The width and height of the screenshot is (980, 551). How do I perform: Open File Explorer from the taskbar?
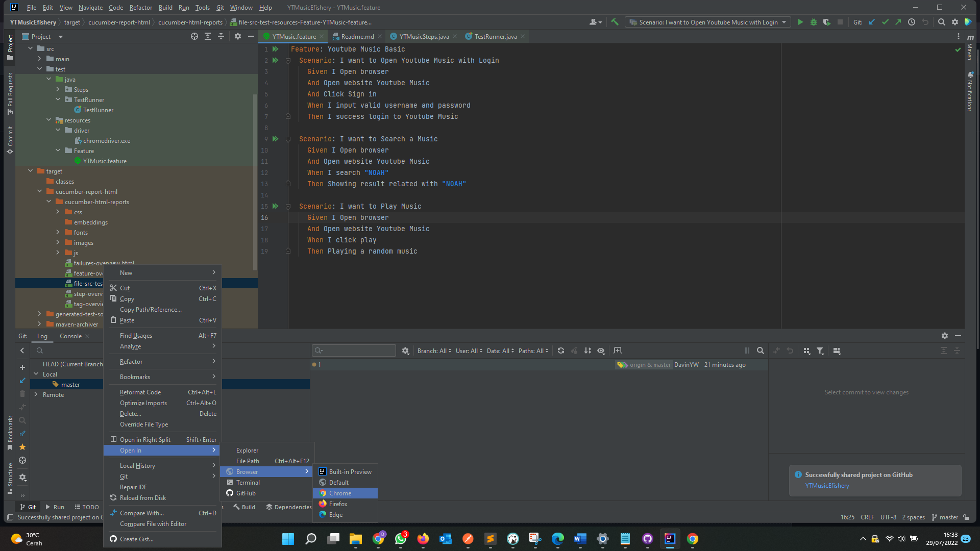point(356,539)
